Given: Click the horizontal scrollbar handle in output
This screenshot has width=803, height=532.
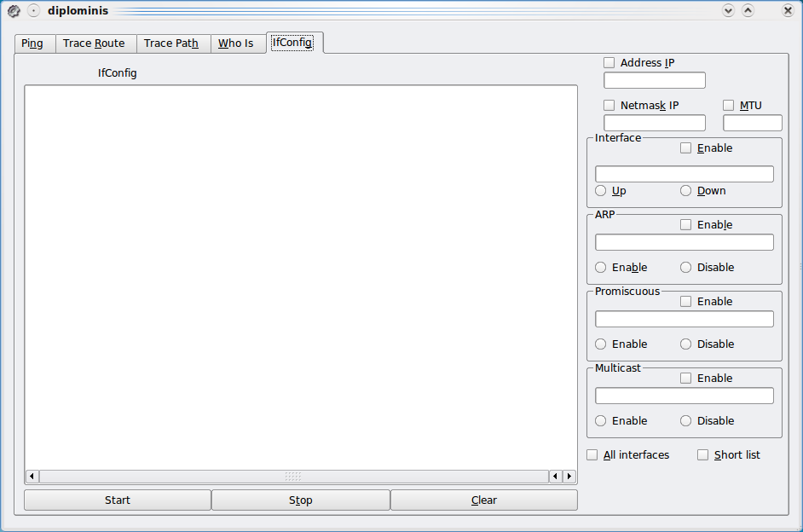Looking at the screenshot, I should [x=293, y=477].
